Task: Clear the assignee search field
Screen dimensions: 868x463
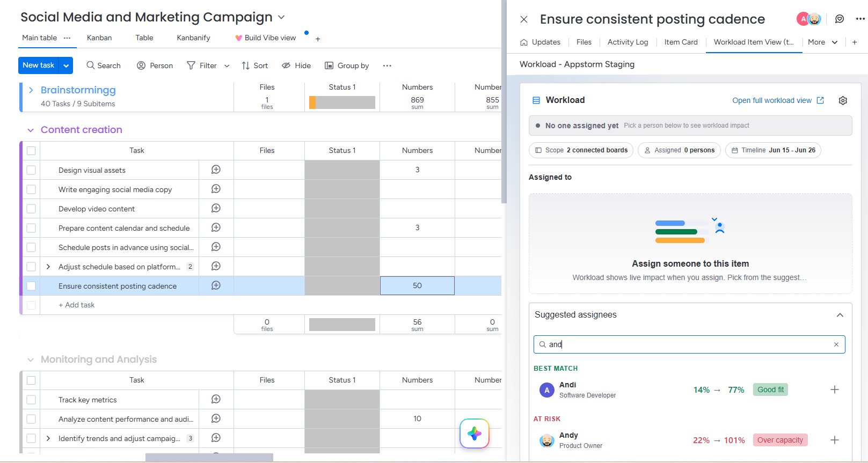Action: pyautogui.click(x=836, y=344)
